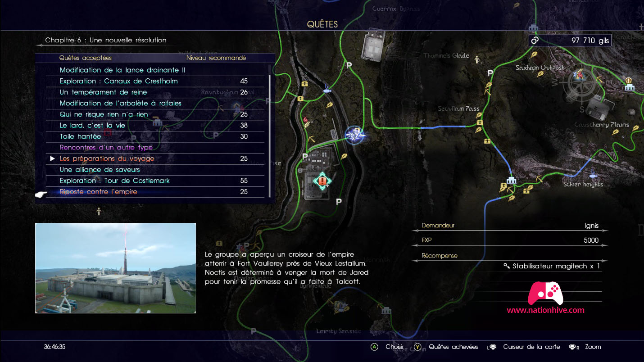Click the triangle marker beside Les préparations du voyage
Viewport: 644px width, 362px height.
[52, 158]
